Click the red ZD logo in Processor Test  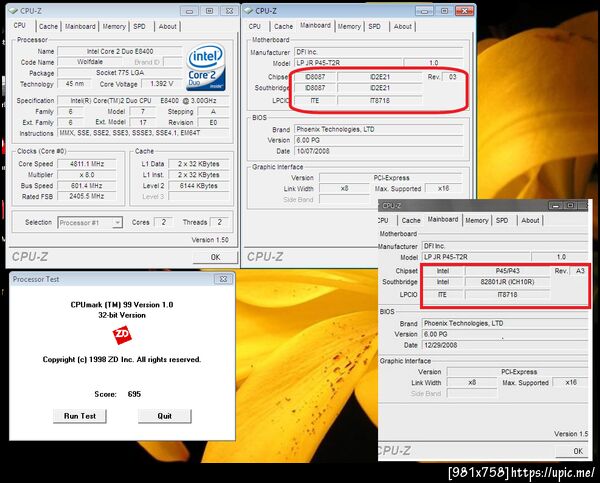click(x=122, y=335)
